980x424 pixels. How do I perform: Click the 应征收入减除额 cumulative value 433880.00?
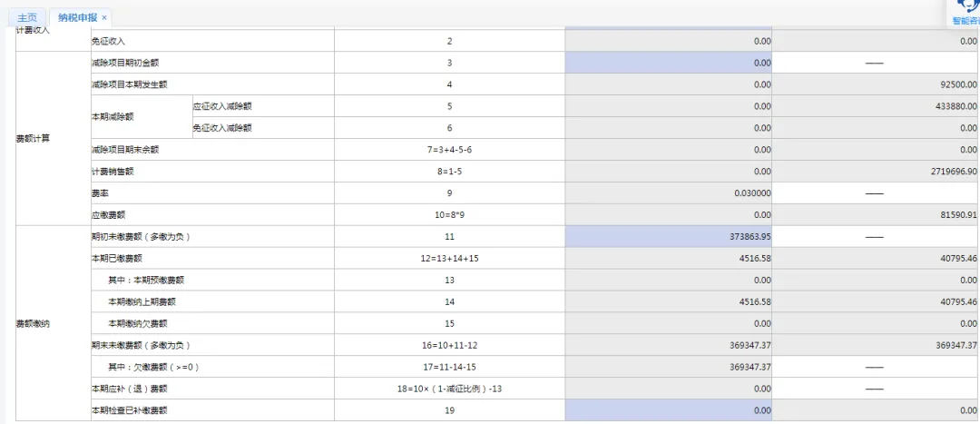(876, 106)
